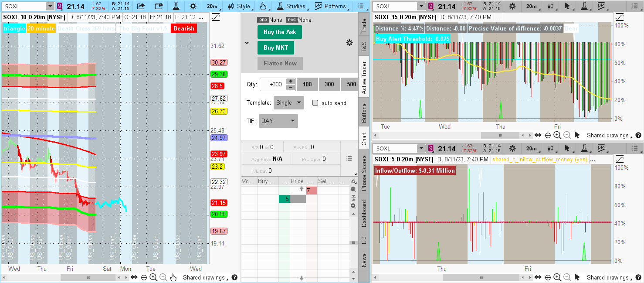This screenshot has width=644, height=283.
Task: Click the ladder up arrow to higher prices
Action: [301, 189]
